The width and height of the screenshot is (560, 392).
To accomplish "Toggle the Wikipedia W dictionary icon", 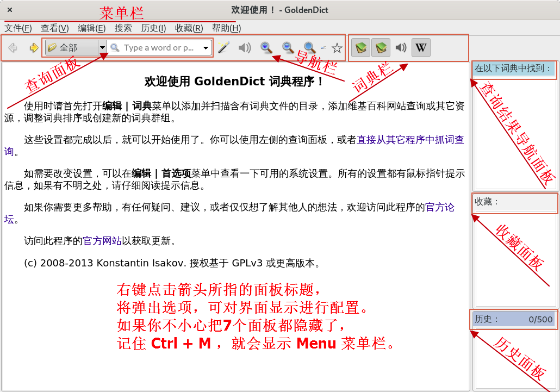I will (x=421, y=47).
